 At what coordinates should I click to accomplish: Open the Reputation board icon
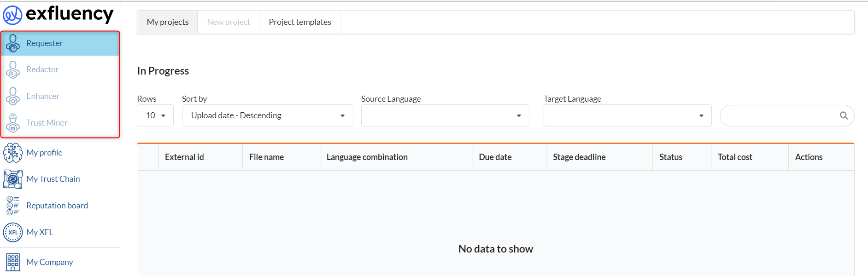13,206
